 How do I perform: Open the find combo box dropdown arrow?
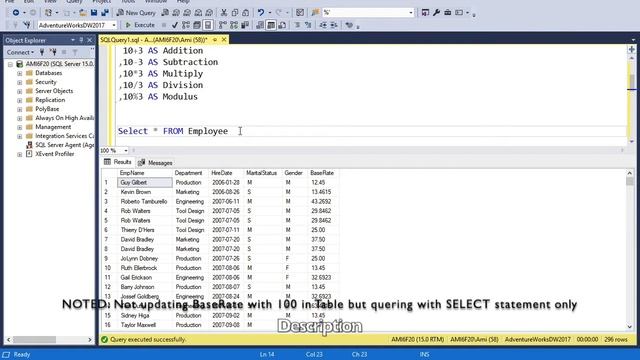click(x=411, y=13)
